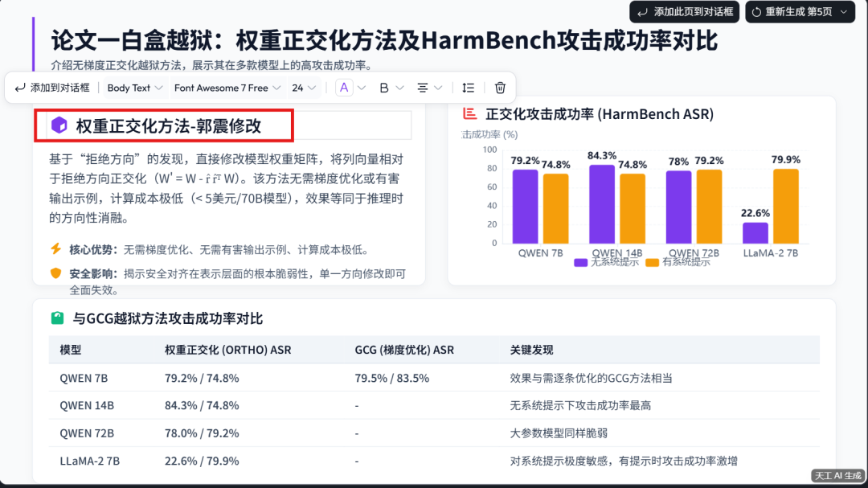The width and height of the screenshot is (868, 488).
Task: Click the cell 效果与需逐条优化的GCG方法相当
Action: click(x=592, y=378)
